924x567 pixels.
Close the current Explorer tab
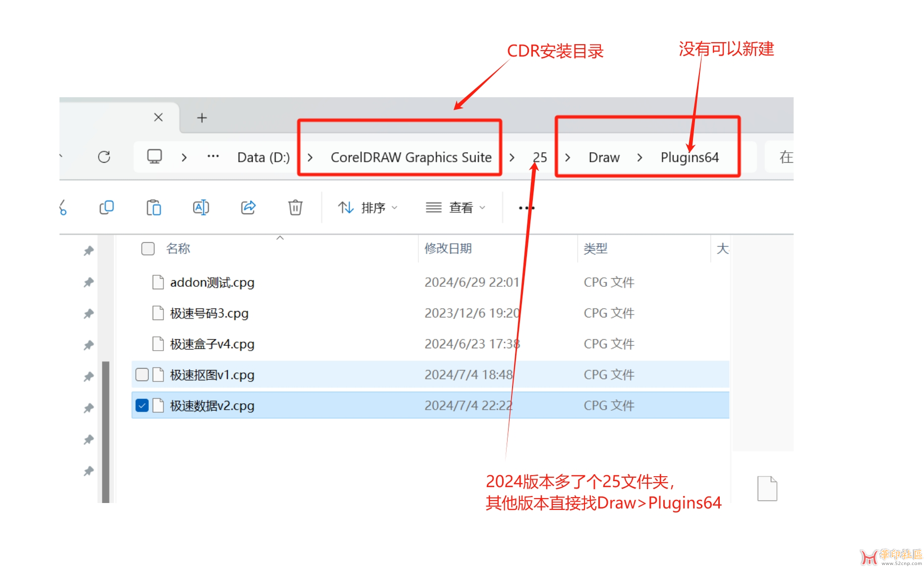159,118
